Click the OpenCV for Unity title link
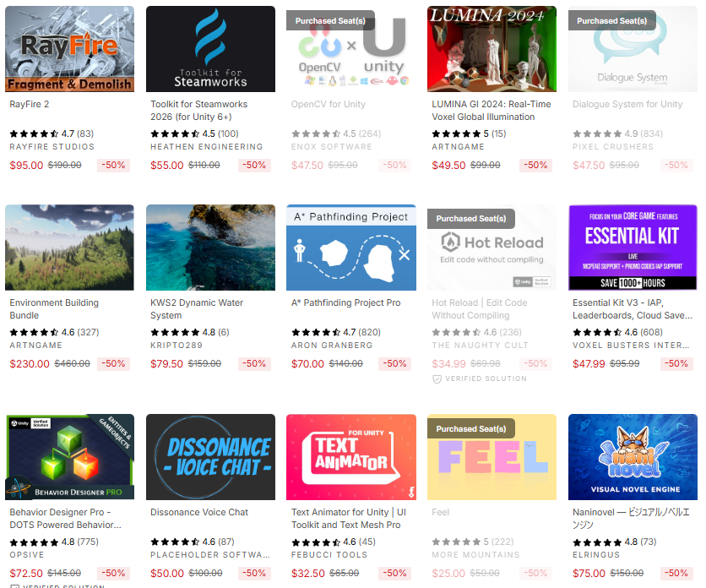This screenshot has width=706, height=588. pos(329,104)
